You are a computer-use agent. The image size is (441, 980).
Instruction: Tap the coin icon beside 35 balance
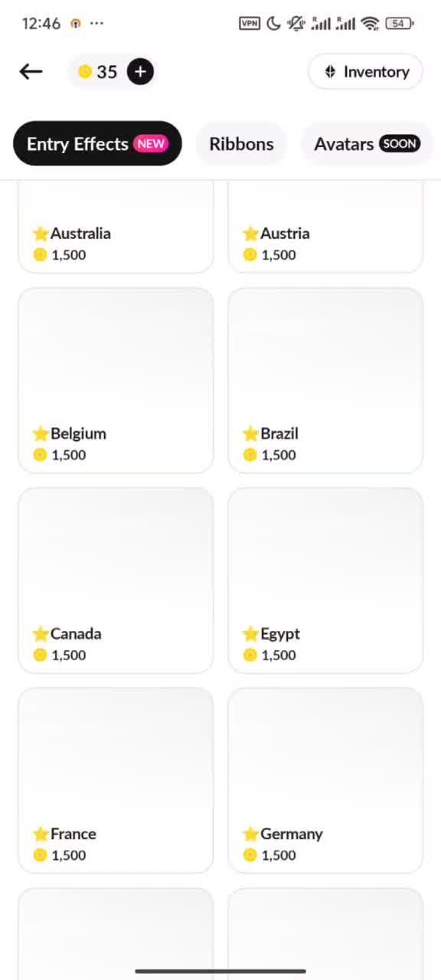point(85,71)
